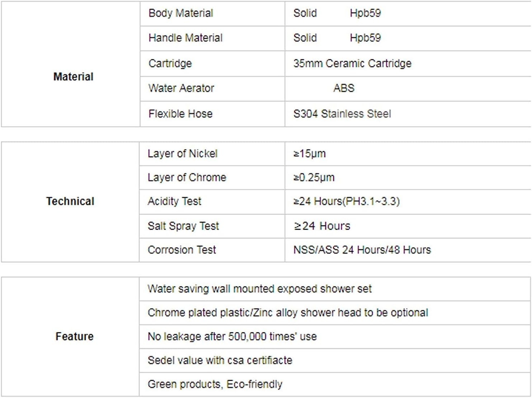Screen dimensions: 532x398
Task: Click the Sedel value with csa row
Action: [x=335, y=360]
